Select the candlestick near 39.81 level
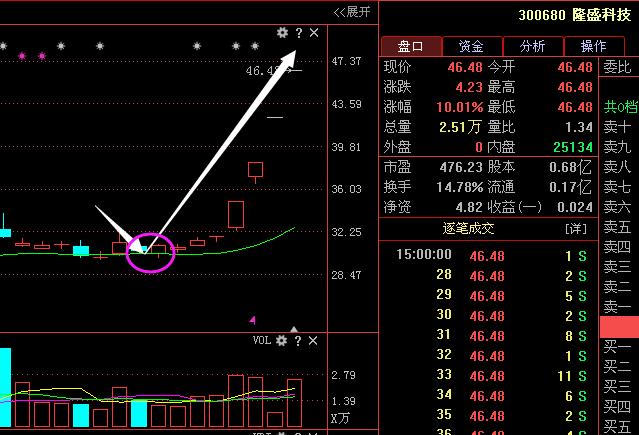Image resolution: width=639 pixels, height=435 pixels. click(x=256, y=172)
